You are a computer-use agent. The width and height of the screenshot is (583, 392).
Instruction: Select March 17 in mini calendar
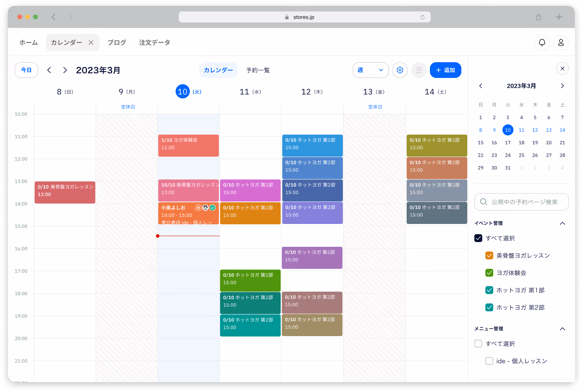(x=508, y=142)
